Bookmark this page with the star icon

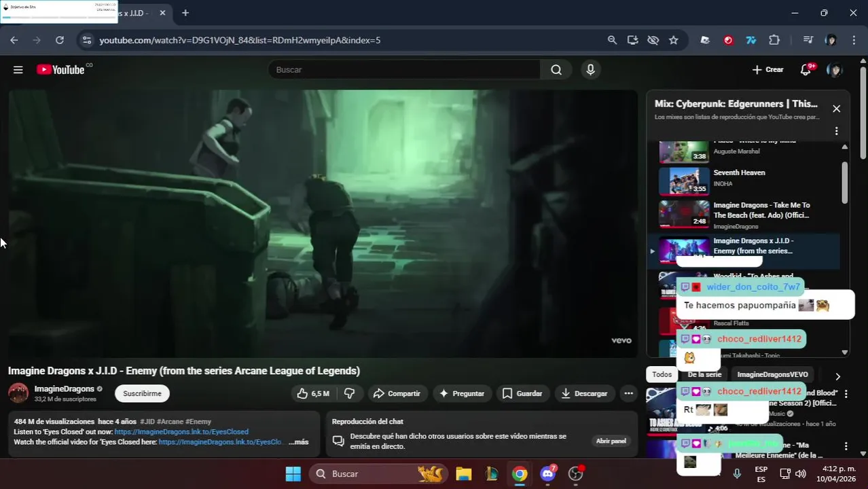click(673, 40)
